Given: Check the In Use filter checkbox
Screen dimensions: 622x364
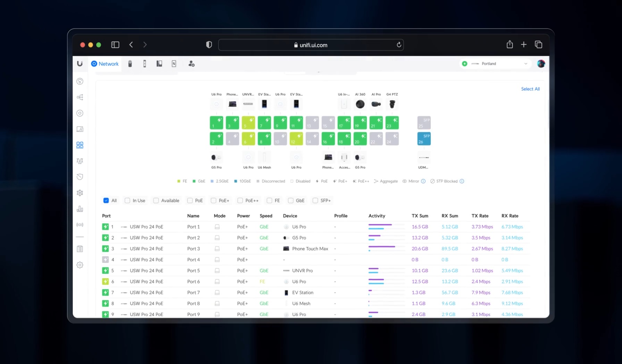Looking at the screenshot, I should (127, 201).
